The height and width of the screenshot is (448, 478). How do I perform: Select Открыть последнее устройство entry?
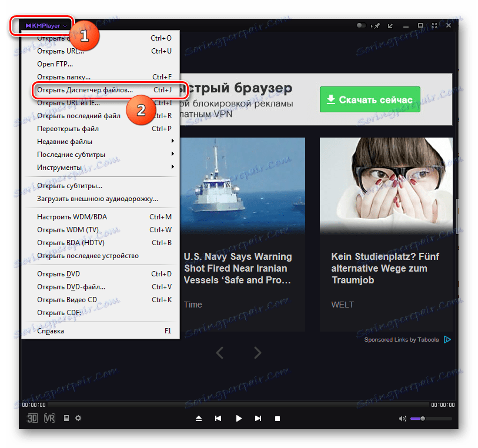101,256
